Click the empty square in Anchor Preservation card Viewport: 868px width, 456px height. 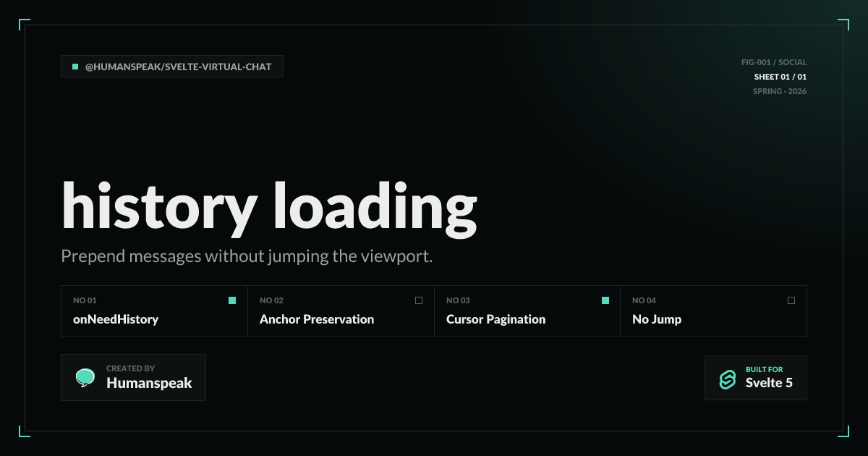click(419, 300)
